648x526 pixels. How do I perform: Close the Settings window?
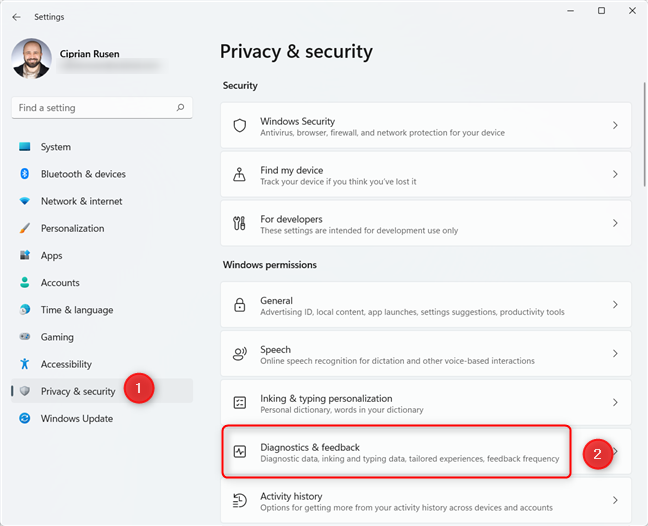632,11
